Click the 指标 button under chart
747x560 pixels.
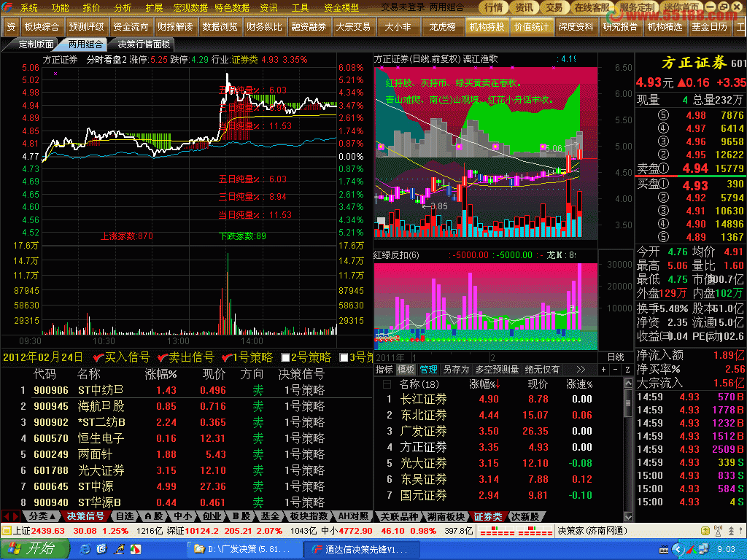point(384,370)
